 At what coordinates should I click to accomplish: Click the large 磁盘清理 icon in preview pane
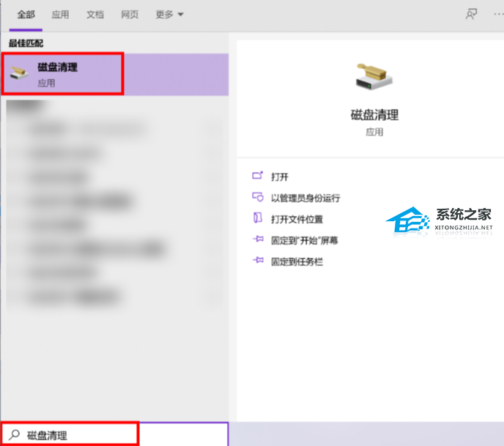tap(374, 77)
